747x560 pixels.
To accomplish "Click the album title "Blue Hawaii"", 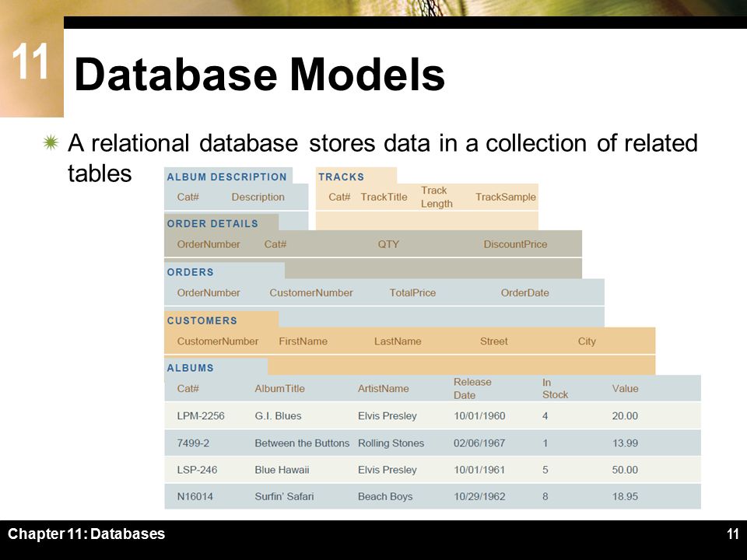I will click(x=282, y=470).
